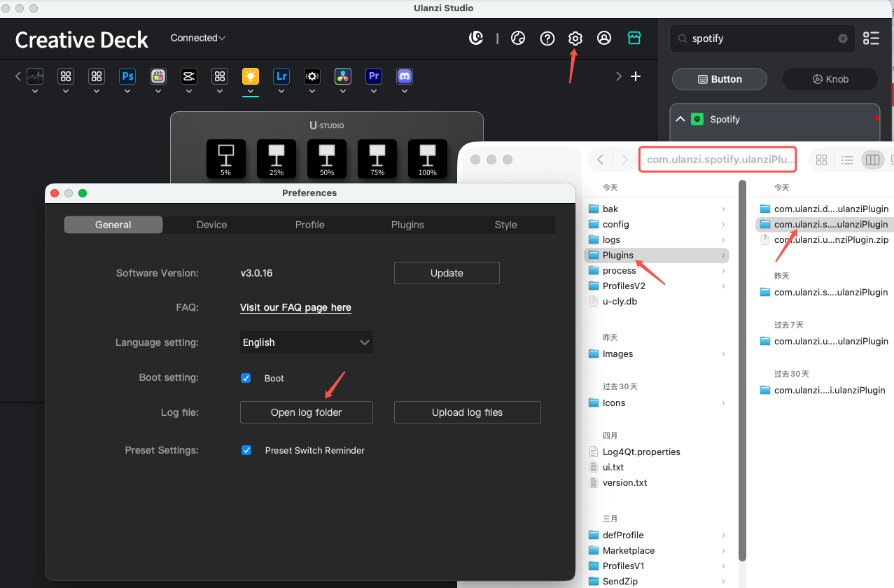The height and width of the screenshot is (588, 894).
Task: Open the help question mark icon
Action: click(x=547, y=38)
